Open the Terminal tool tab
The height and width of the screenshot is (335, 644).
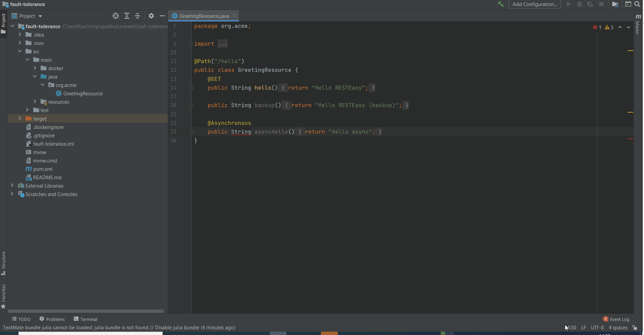(86, 319)
